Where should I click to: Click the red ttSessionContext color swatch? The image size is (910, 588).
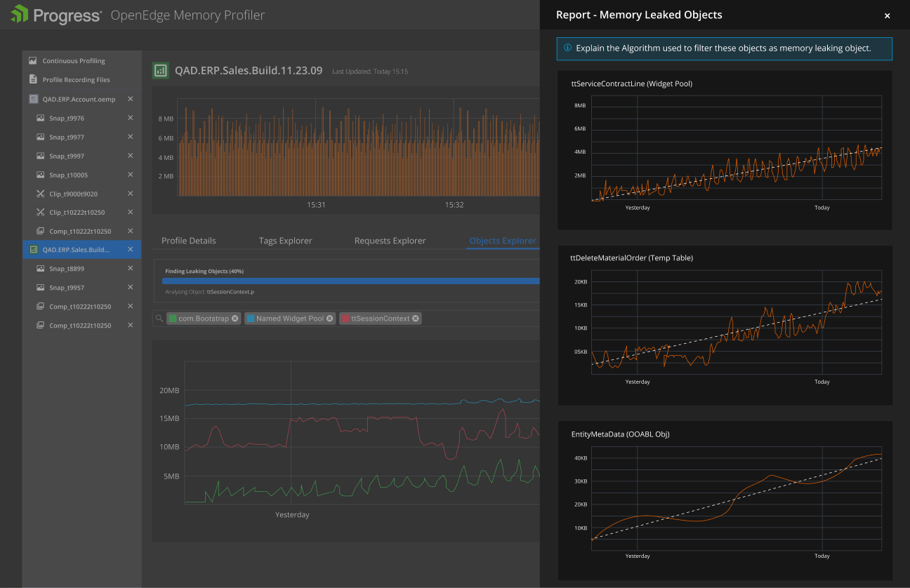pyautogui.click(x=345, y=319)
